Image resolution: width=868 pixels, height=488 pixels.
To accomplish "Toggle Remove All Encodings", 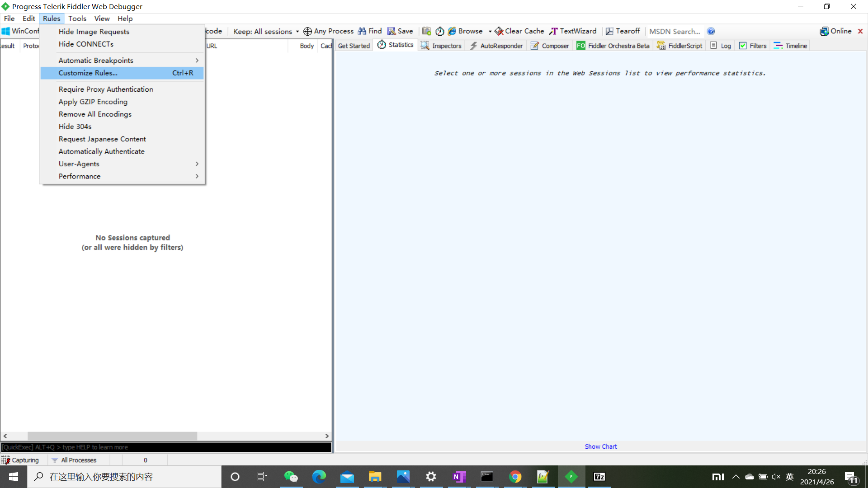I will (122, 114).
